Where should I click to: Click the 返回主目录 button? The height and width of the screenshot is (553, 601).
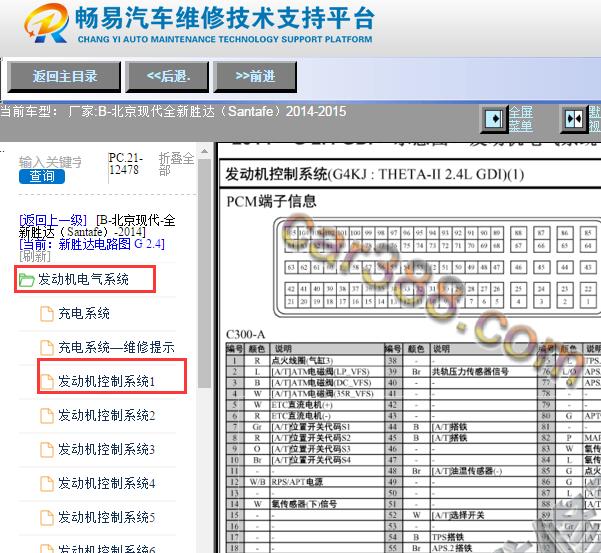(x=64, y=77)
